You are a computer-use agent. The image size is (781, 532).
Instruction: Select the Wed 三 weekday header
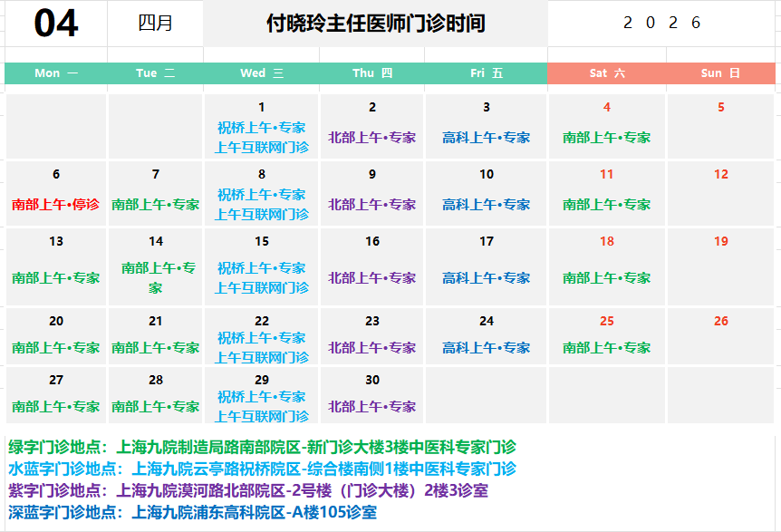pyautogui.click(x=262, y=73)
